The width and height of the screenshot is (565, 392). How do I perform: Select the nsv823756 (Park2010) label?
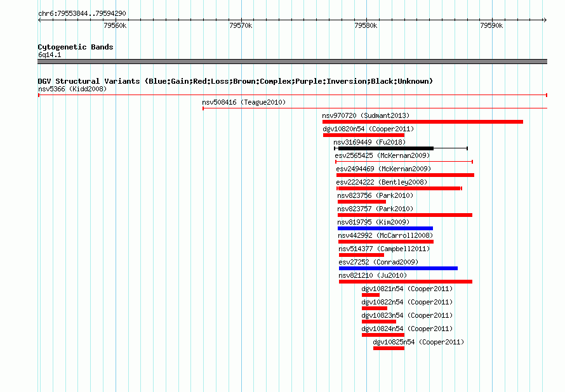375,195
